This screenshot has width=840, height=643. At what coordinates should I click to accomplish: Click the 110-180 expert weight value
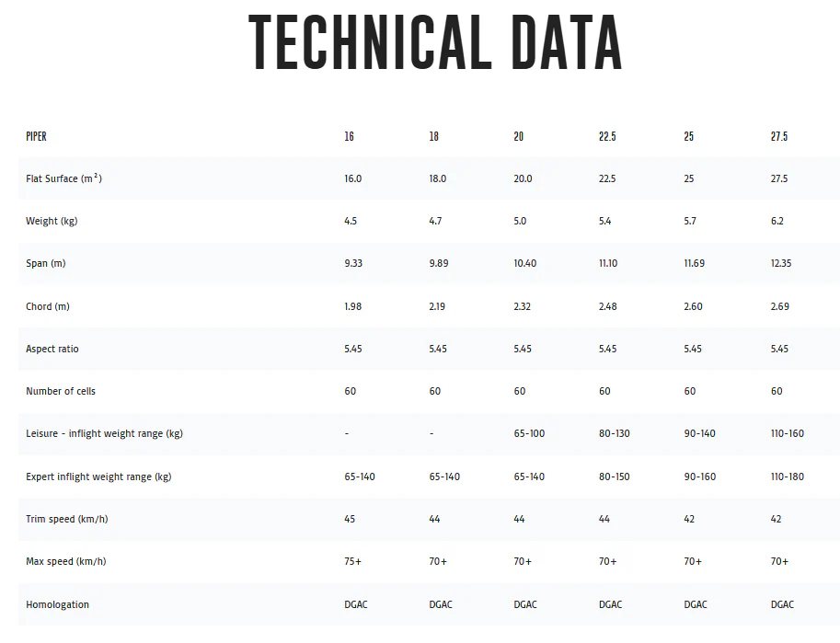click(788, 477)
